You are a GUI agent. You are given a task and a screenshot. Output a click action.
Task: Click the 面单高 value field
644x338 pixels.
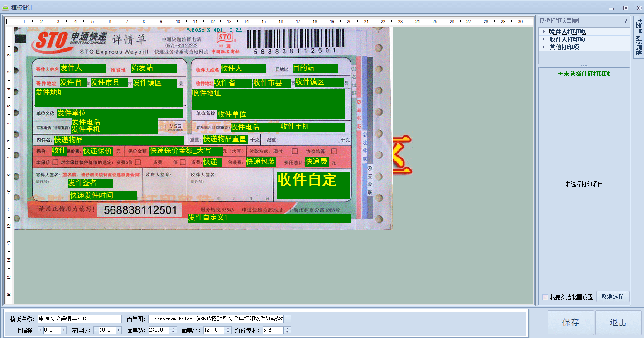[213, 330]
